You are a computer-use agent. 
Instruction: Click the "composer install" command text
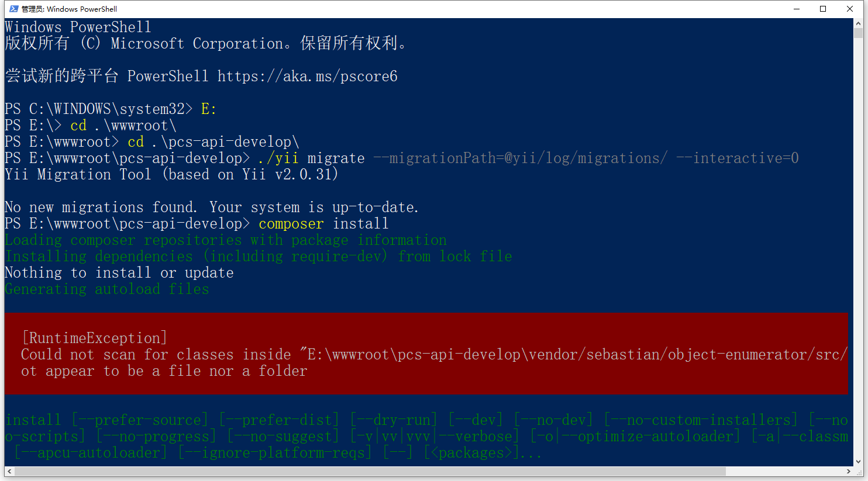pos(323,224)
